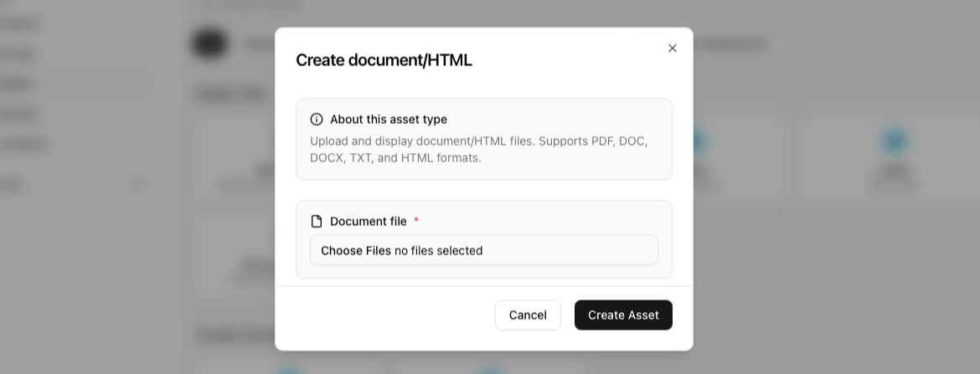980x374 pixels.
Task: Click the blurred dark avatar circle behind dialog
Action: [x=210, y=44]
